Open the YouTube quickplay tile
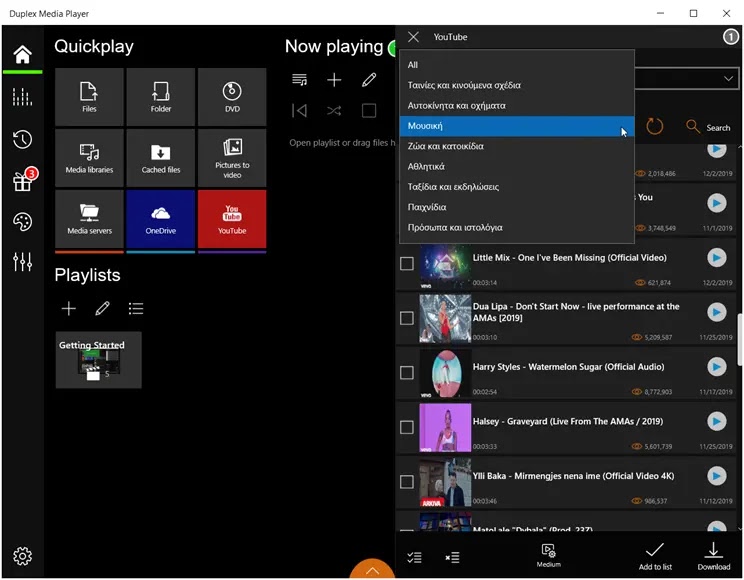This screenshot has width=744, height=580. pos(232,219)
